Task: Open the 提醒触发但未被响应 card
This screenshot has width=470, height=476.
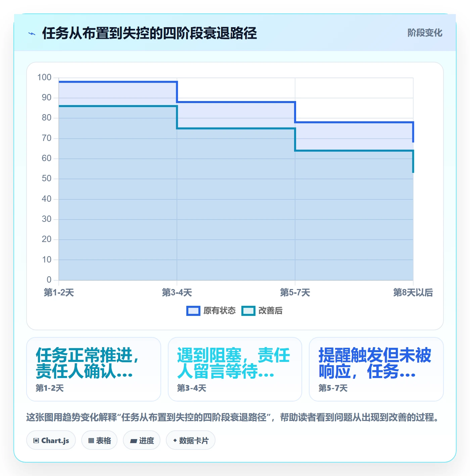Action: (376, 369)
